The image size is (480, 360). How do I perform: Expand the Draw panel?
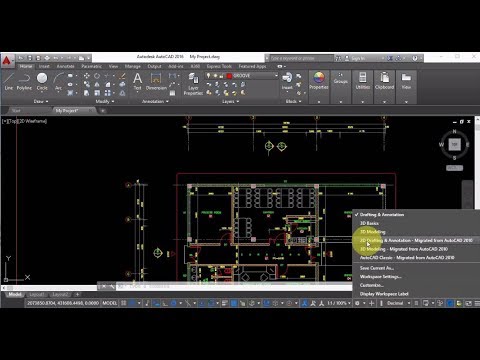(x=41, y=101)
